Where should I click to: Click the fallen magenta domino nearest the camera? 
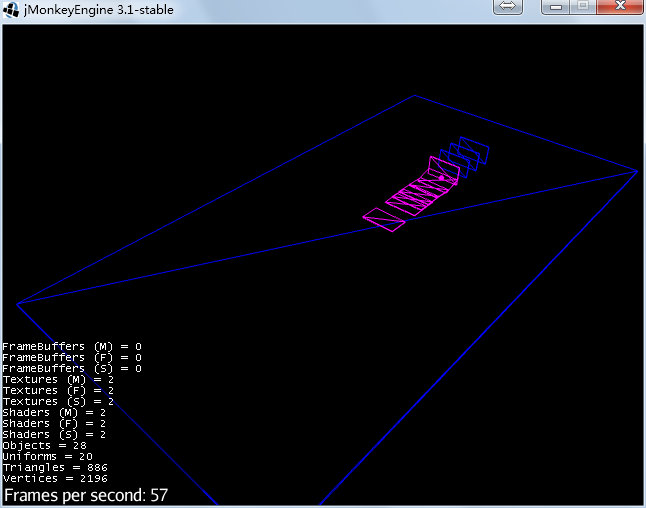click(385, 220)
